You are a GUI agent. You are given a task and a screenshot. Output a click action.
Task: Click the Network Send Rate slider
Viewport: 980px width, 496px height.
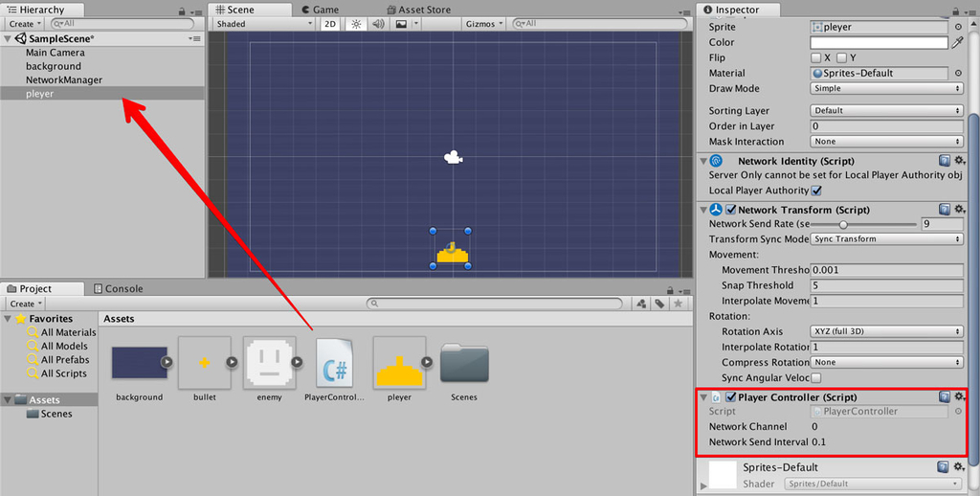(x=864, y=224)
